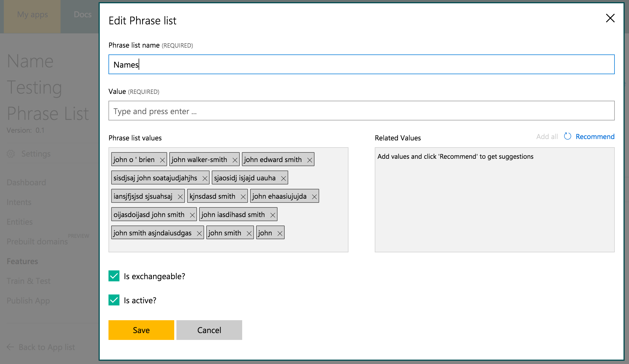Cancel editing the phrase list
The height and width of the screenshot is (364, 629).
pos(209,330)
